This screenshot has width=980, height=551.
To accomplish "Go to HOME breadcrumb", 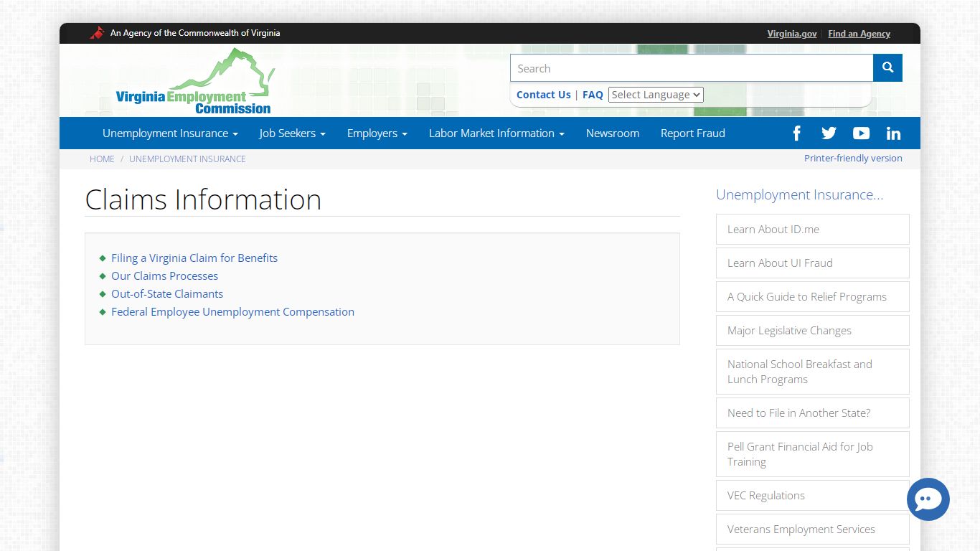I will [x=102, y=159].
